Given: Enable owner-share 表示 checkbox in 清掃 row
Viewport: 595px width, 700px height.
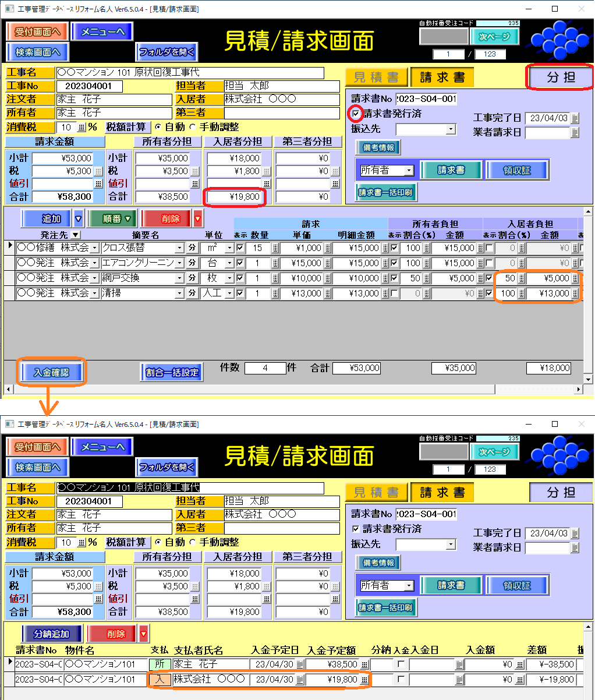Looking at the screenshot, I should 395,294.
